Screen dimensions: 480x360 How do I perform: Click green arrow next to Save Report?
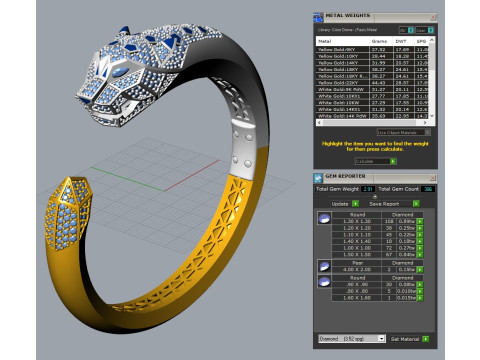416,204
